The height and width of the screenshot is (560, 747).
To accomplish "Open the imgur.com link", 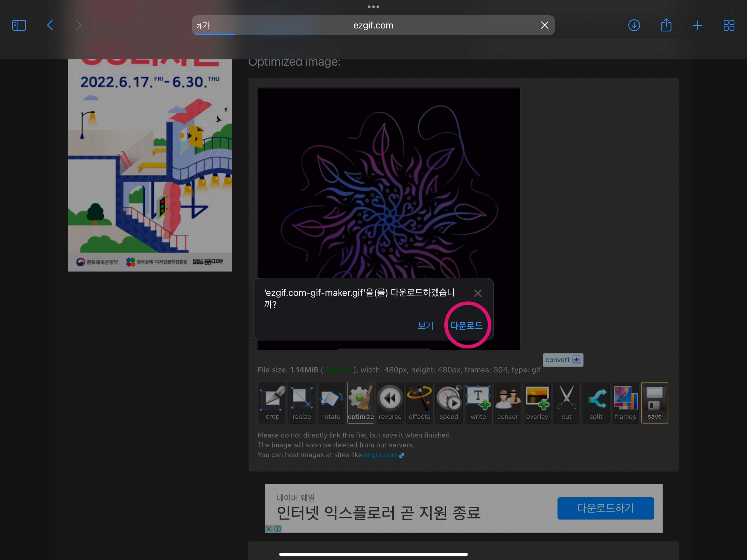I will pyautogui.click(x=381, y=455).
